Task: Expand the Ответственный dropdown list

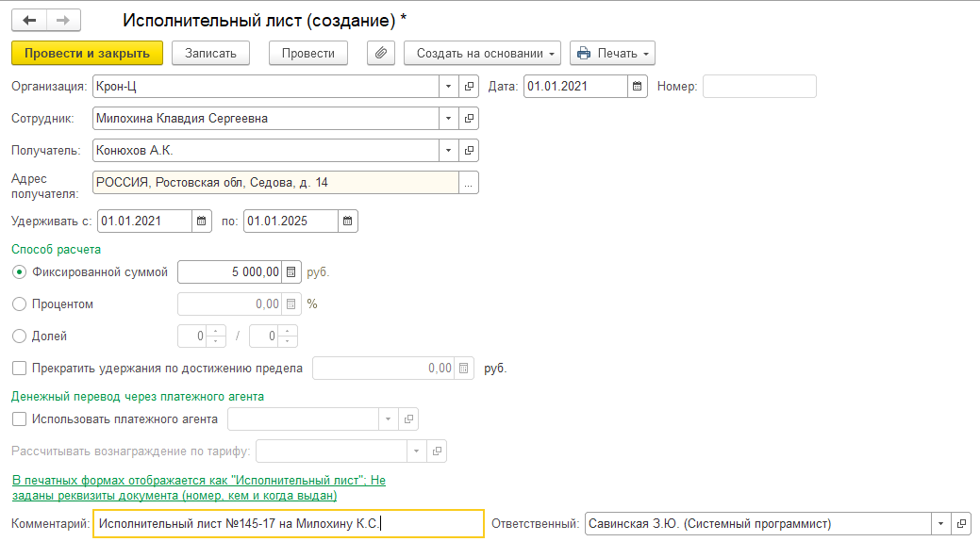Action: click(x=940, y=524)
